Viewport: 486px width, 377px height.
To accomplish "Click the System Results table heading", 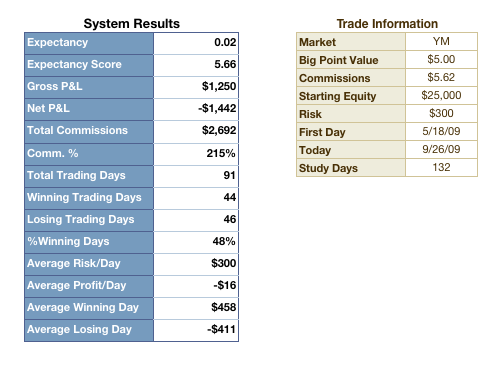I will click(x=132, y=24).
